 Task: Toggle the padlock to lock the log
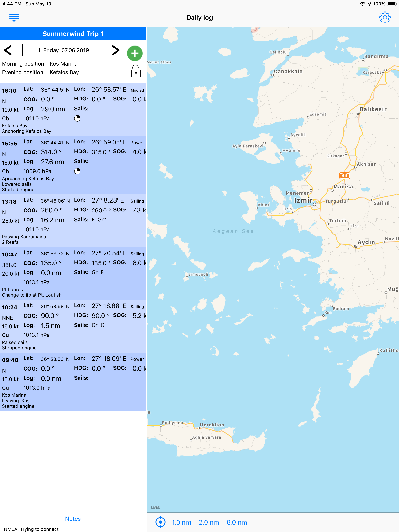(x=136, y=71)
